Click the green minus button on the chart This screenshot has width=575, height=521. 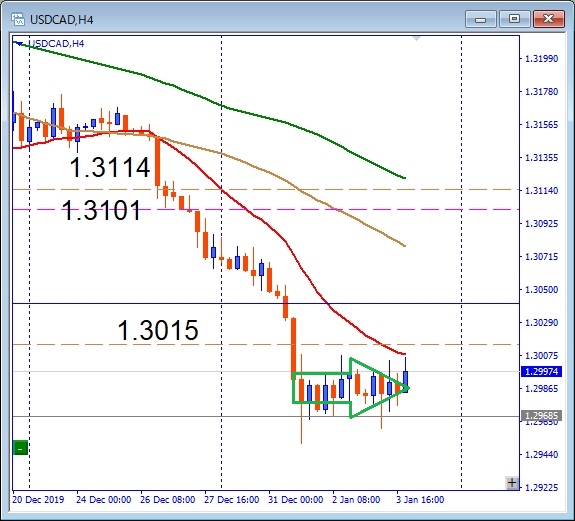click(21, 448)
